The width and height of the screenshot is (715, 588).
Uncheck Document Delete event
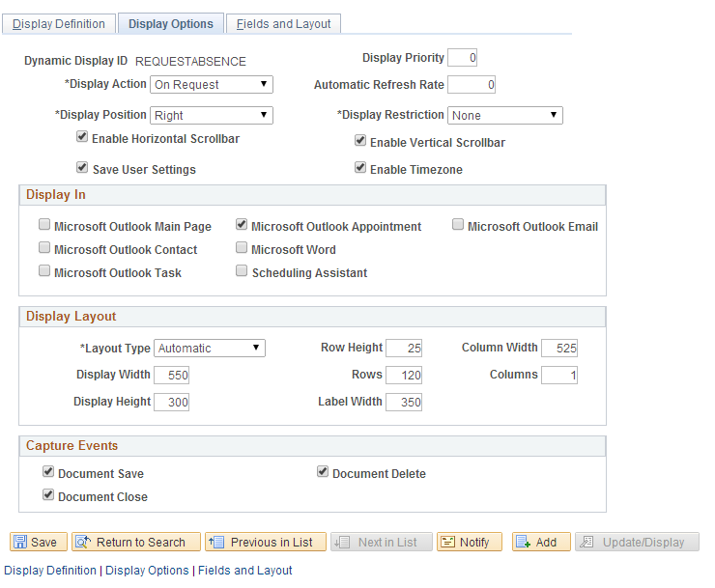click(323, 471)
